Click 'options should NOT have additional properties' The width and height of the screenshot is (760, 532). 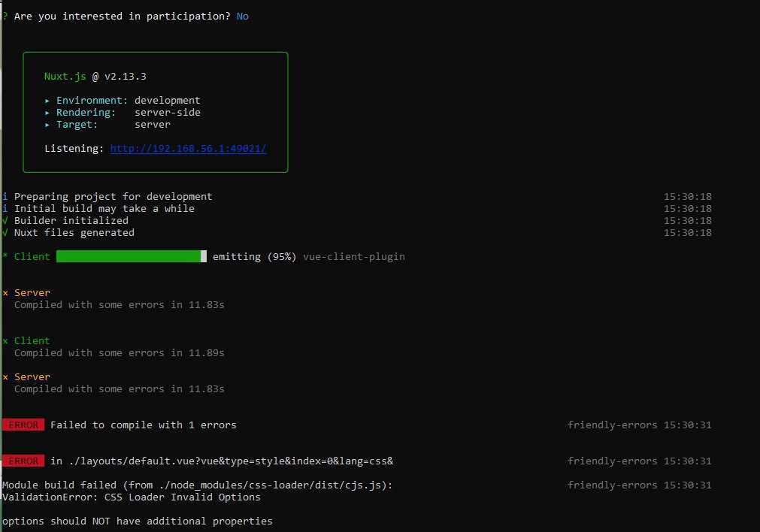point(137,521)
